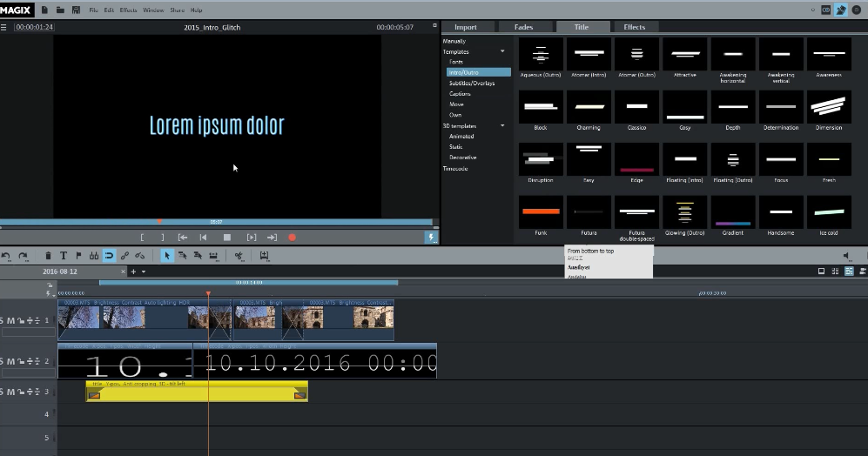The height and width of the screenshot is (456, 868).
Task: Click the red Record button
Action: (293, 237)
